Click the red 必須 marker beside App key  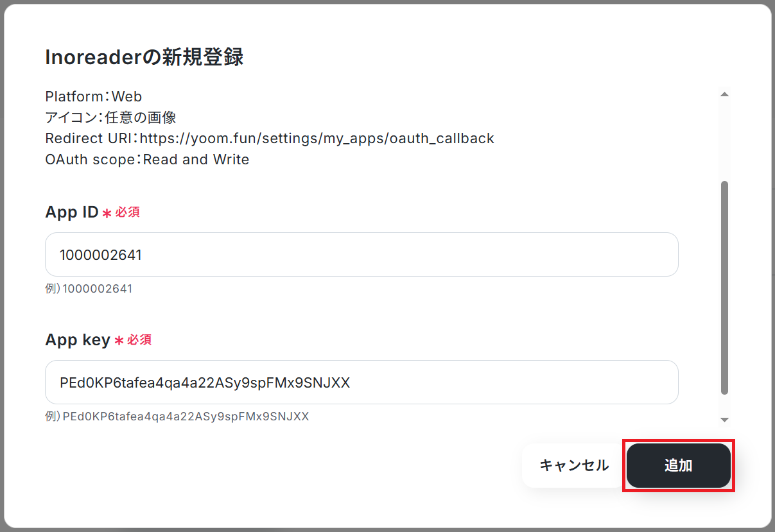pos(139,340)
